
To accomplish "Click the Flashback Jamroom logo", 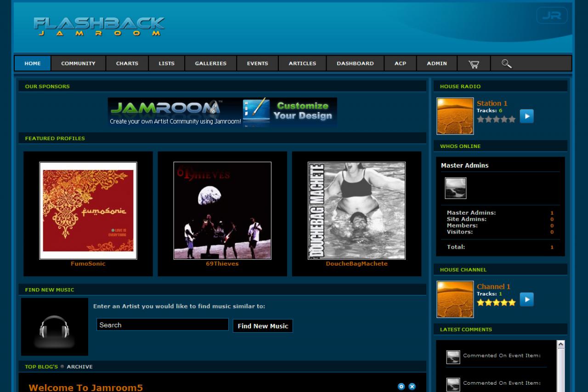I will coord(99,27).
